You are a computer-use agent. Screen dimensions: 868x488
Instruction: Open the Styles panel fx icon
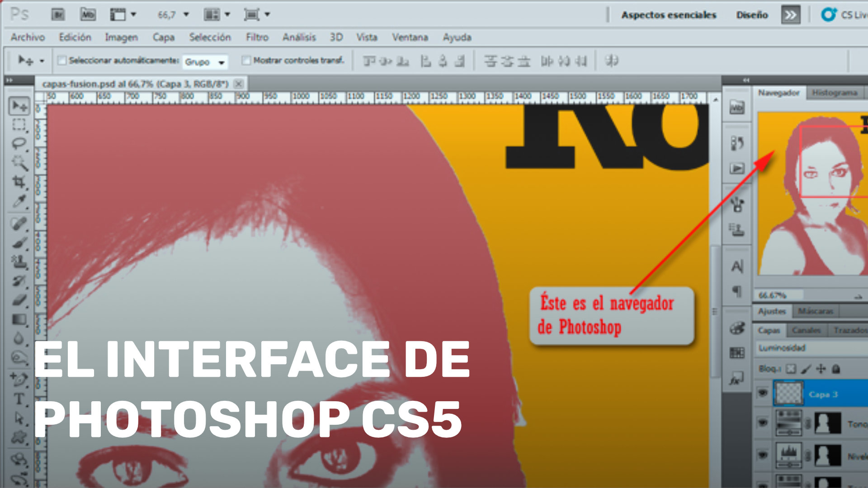[x=737, y=379]
